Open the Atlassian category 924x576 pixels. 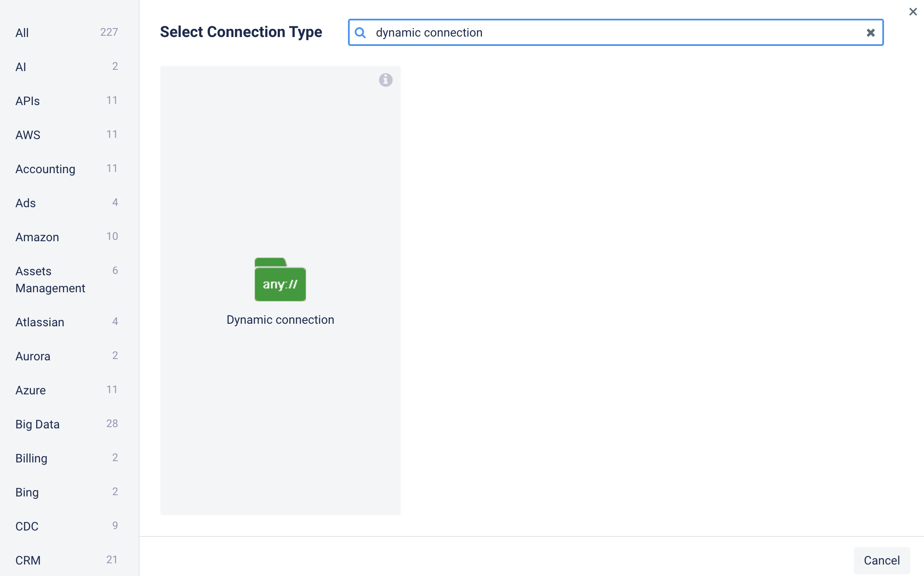click(x=67, y=322)
